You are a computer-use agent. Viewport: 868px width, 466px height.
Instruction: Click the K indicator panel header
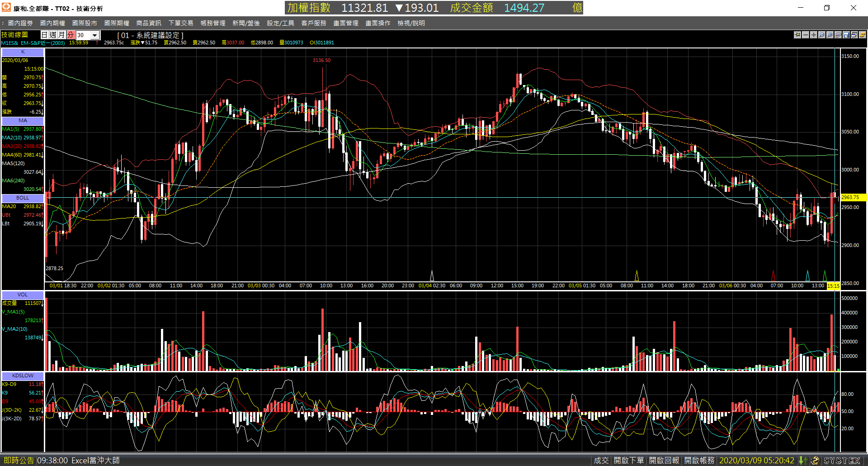[23, 52]
